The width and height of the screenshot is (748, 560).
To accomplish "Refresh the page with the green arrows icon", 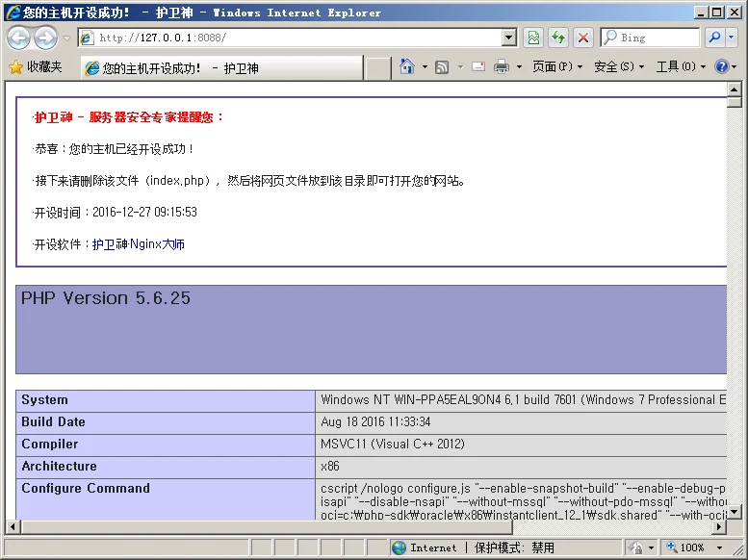I will 558,38.
